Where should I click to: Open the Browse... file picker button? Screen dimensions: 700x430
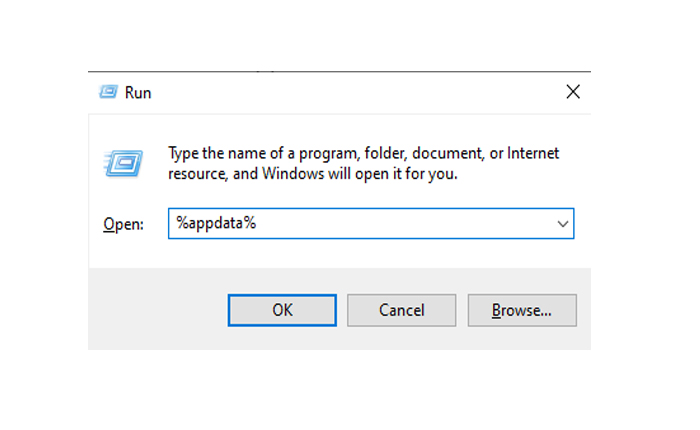click(x=522, y=310)
